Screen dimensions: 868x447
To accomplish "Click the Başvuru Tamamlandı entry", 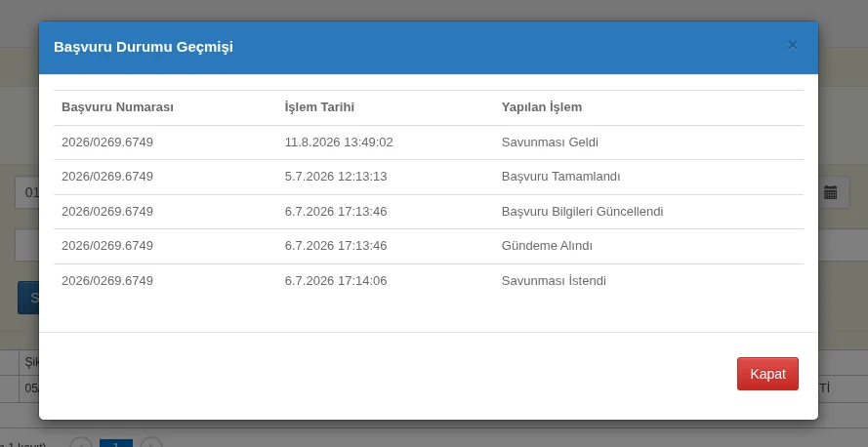I will (560, 177).
